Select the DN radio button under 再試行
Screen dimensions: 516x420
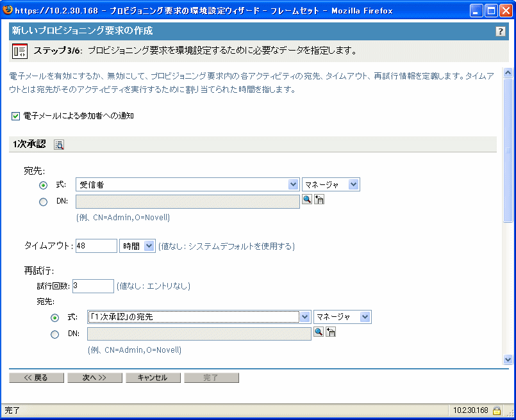tap(54, 335)
